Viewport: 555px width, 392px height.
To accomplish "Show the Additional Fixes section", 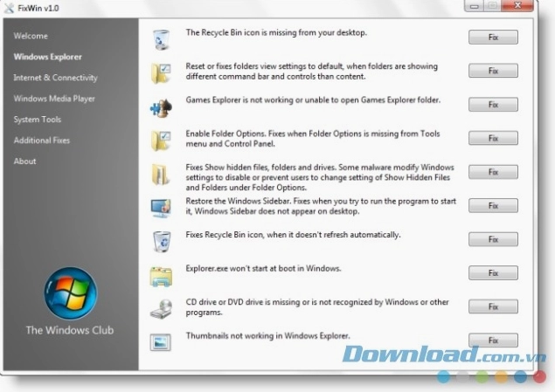I will coord(42,140).
